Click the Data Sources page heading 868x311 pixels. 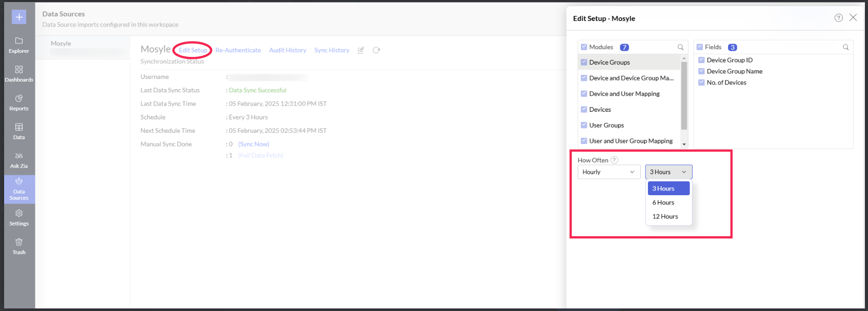[64, 14]
